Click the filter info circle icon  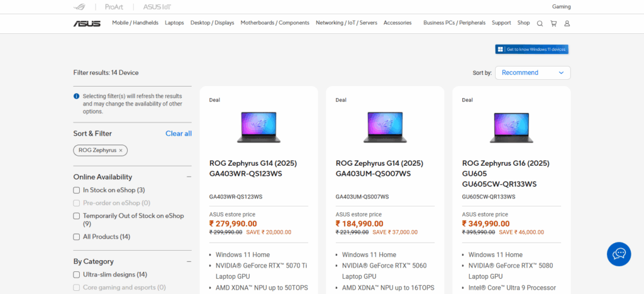click(77, 96)
